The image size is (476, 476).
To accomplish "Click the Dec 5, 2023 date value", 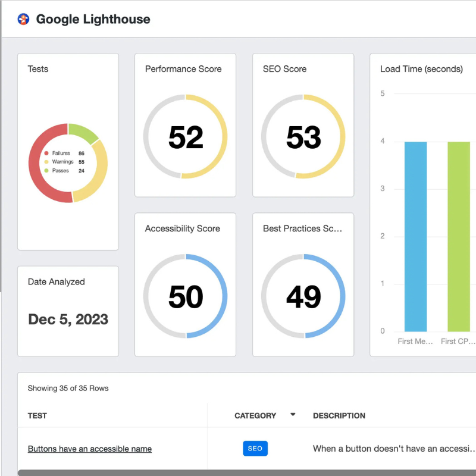I will (x=68, y=320).
